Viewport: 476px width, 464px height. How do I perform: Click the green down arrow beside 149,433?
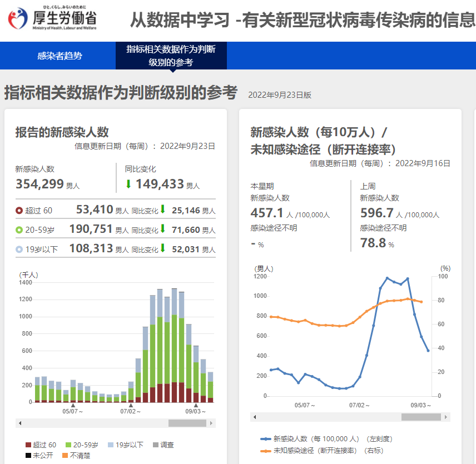coord(128,184)
